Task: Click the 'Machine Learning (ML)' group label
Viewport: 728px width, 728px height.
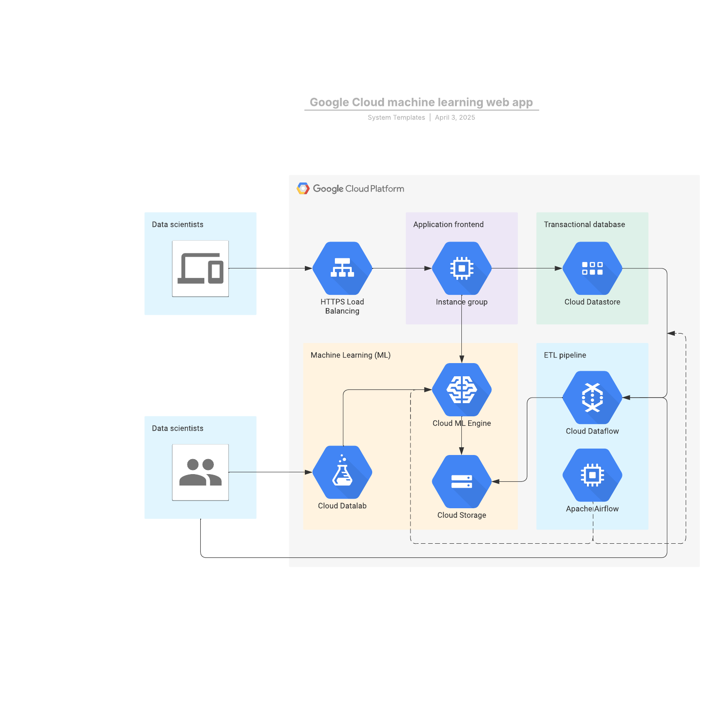Action: [350, 355]
